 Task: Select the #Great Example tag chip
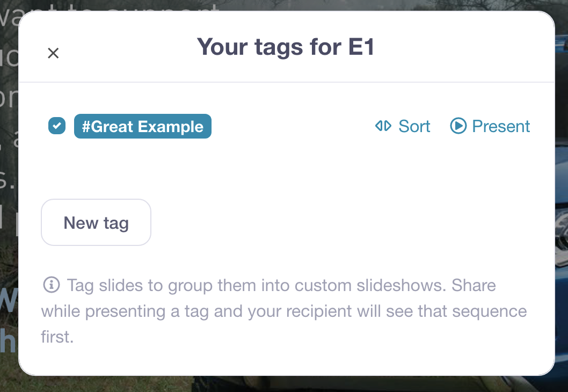coord(142,127)
